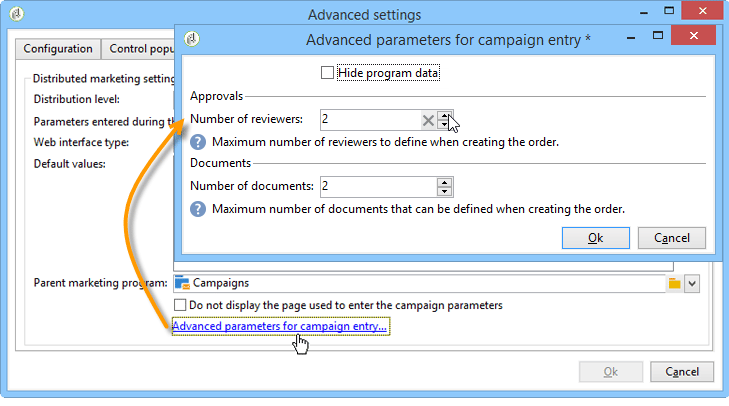Check Do not display campaign parameters page
Screen dimensions: 729x406
click(x=180, y=305)
